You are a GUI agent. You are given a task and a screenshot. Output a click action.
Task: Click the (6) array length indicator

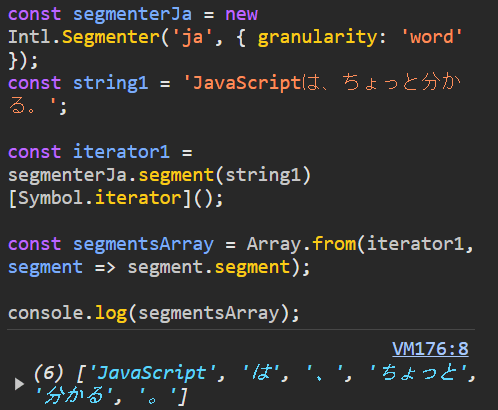pos(49,372)
